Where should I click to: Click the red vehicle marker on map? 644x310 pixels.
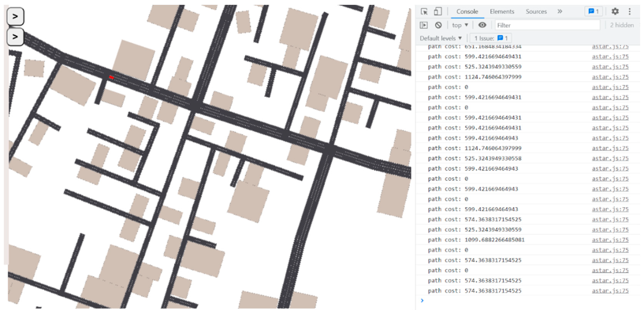coord(111,78)
